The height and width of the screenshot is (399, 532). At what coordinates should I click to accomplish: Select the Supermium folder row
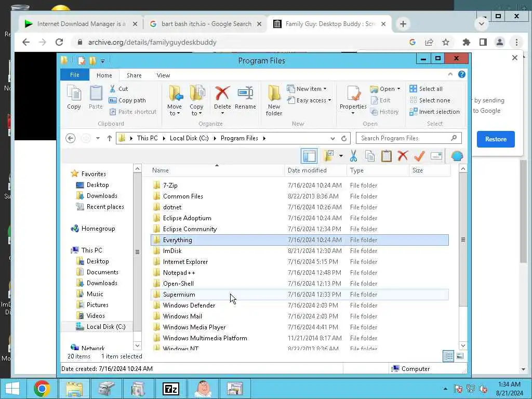click(x=299, y=295)
